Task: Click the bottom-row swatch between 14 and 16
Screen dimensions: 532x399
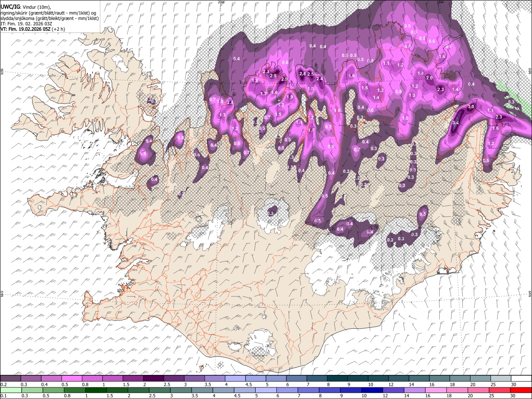Action: 415,390
